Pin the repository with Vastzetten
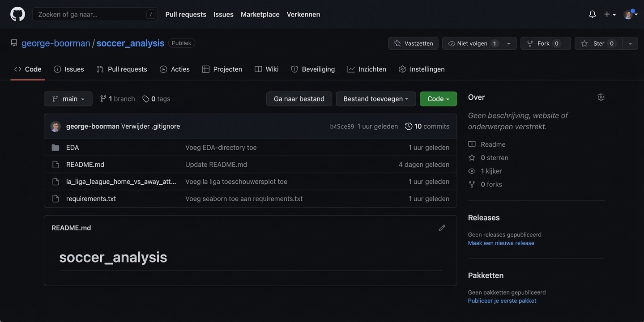 (x=413, y=43)
